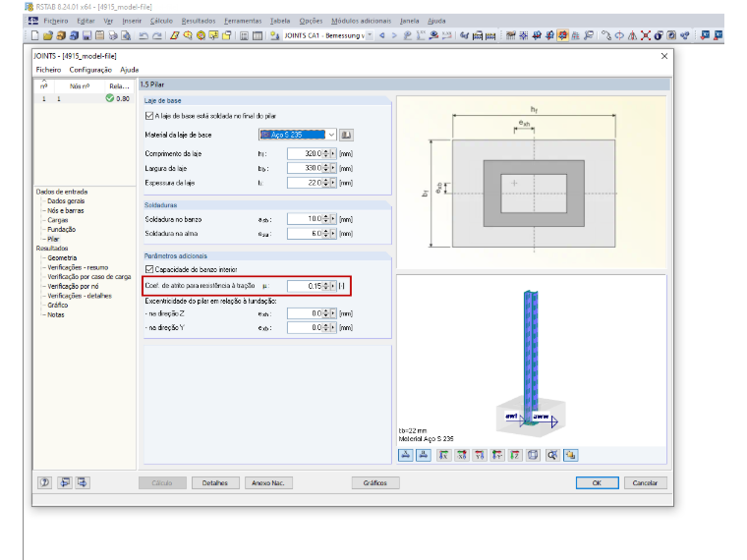Open the JOINTS CA1 load case dropdown

(370, 35)
